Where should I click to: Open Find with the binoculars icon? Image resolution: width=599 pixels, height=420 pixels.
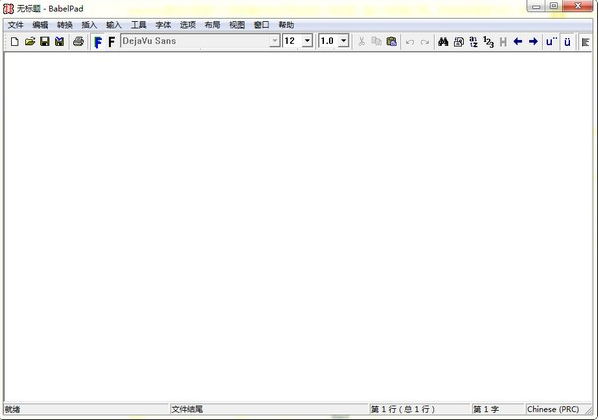coord(443,41)
